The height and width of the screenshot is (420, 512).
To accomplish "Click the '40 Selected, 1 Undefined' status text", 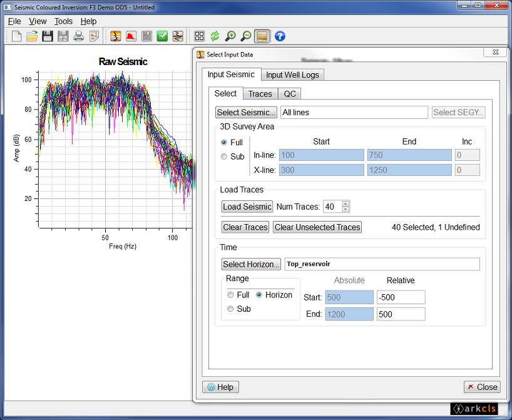I will point(436,227).
